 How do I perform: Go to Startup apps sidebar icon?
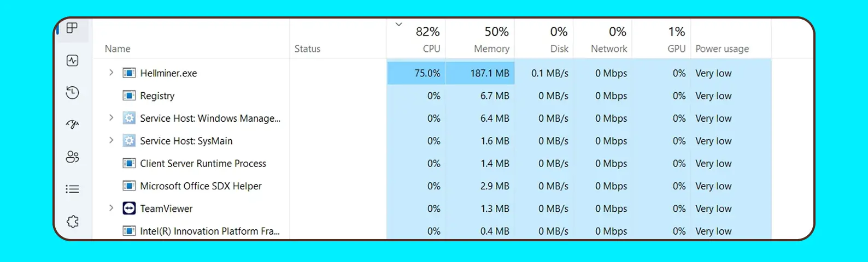pyautogui.click(x=72, y=124)
